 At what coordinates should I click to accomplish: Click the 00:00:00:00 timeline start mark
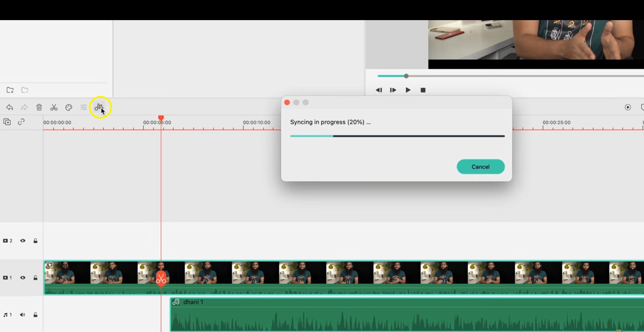pyautogui.click(x=57, y=122)
